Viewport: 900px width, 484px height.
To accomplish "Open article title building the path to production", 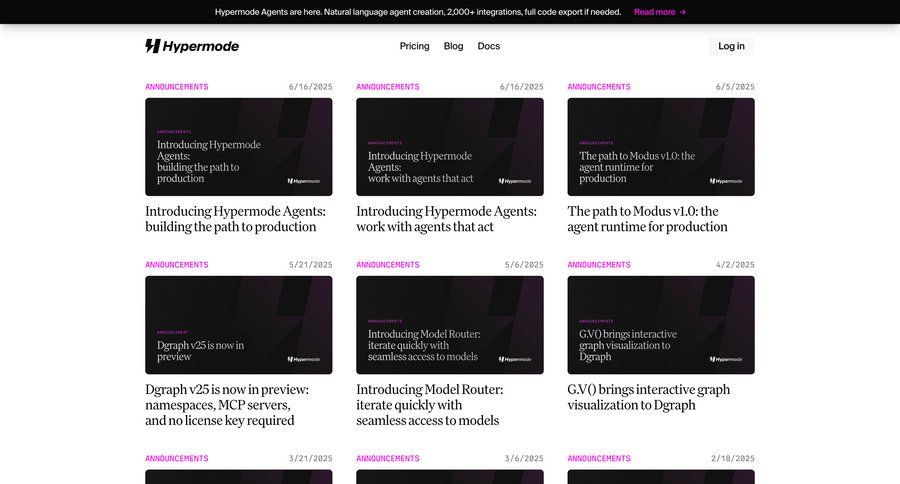I will [x=235, y=219].
